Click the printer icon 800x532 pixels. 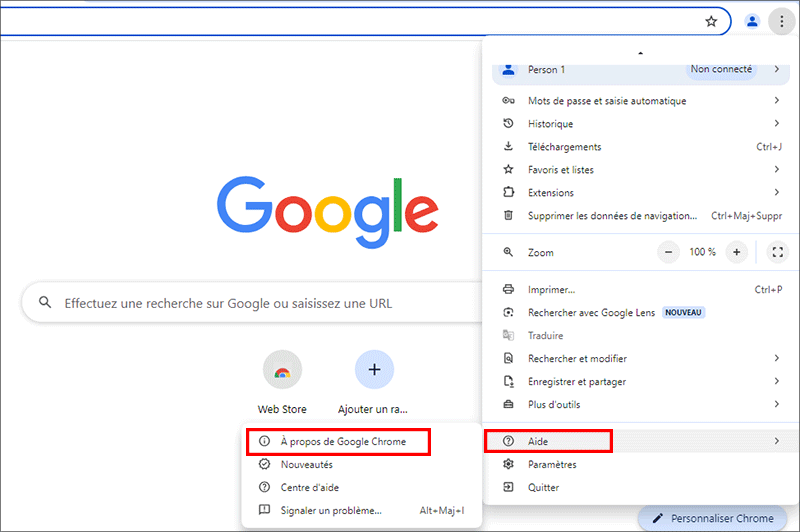coord(508,289)
